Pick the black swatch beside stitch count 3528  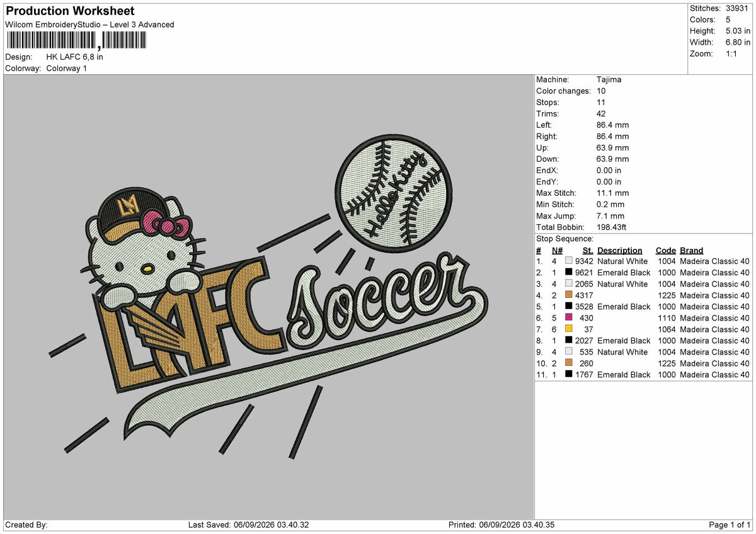[x=569, y=307]
